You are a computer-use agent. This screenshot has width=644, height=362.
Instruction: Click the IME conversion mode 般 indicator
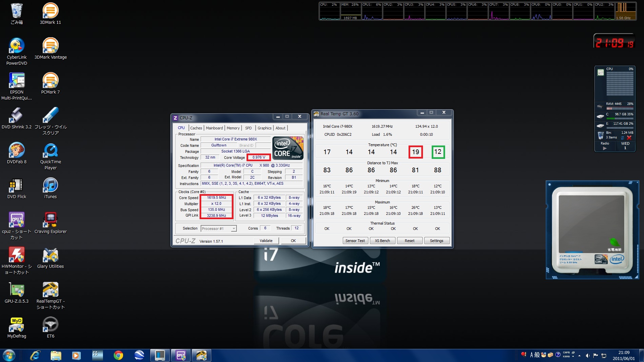click(537, 355)
